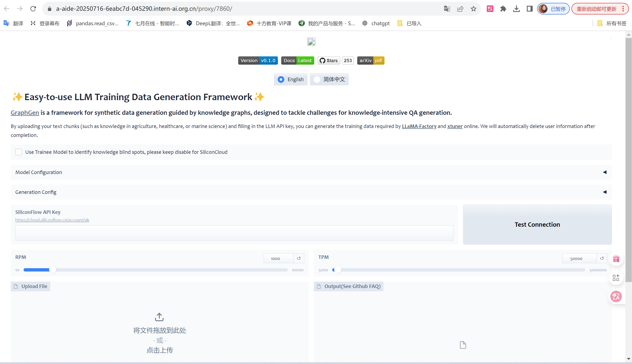
Task: Open the LLaMA-Factory link
Action: pos(419,126)
